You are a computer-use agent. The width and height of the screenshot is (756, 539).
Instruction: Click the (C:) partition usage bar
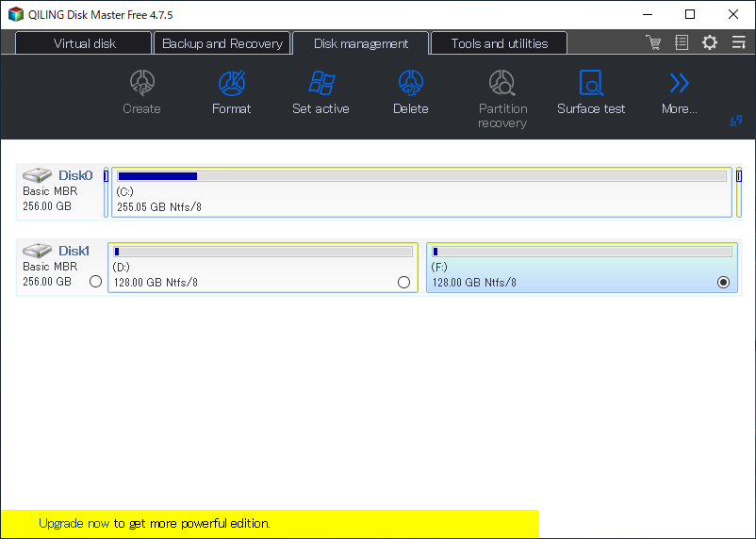tap(422, 176)
